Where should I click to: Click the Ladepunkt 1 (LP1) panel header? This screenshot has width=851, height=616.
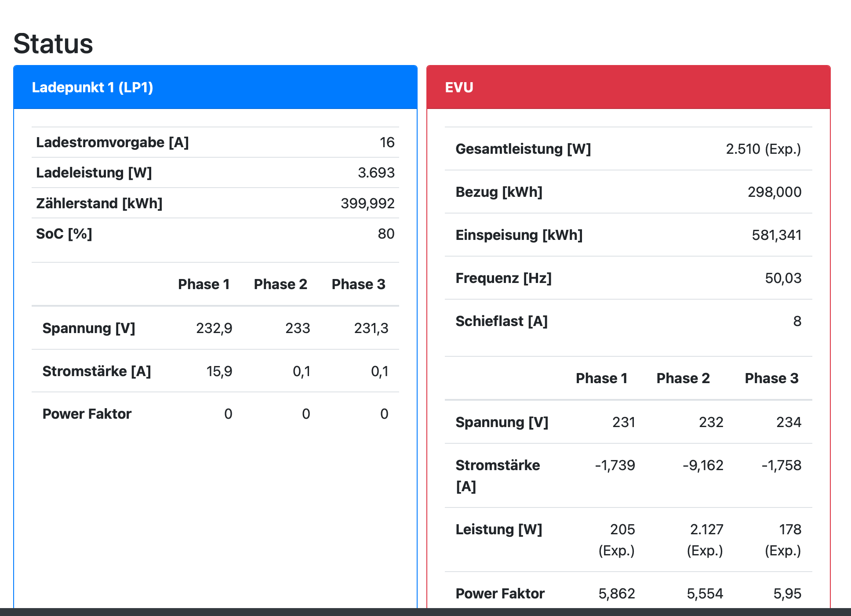point(92,87)
